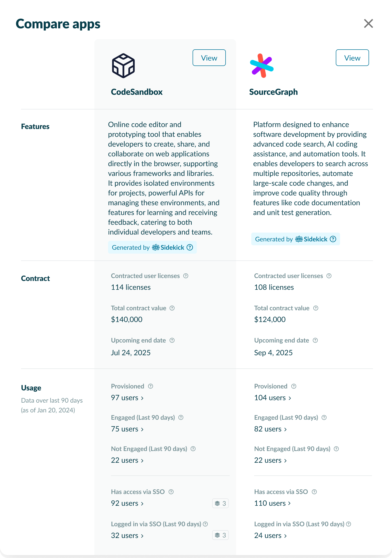Viewport: 392px width, 558px height.
Task: Click Sidekick help icon under SourceGraph features
Action: [x=333, y=239]
